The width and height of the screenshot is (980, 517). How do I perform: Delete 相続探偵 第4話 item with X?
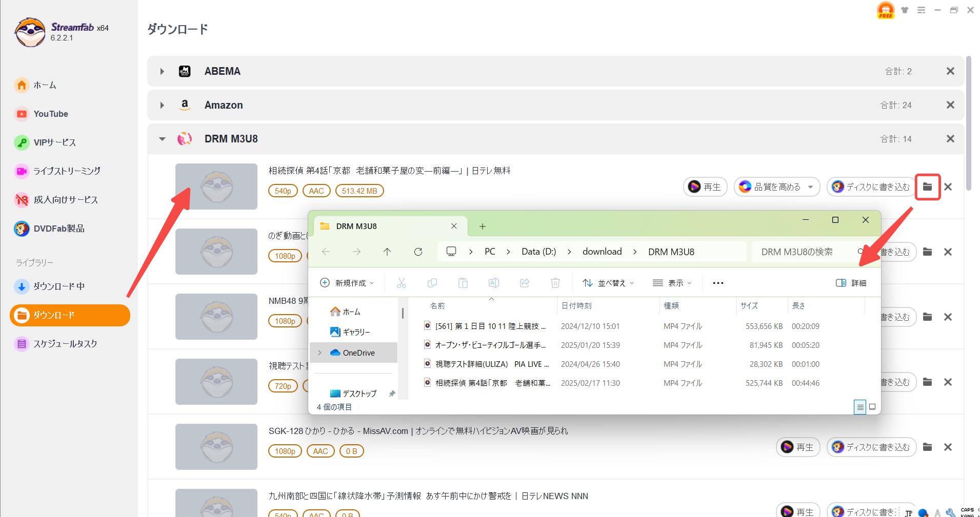948,187
